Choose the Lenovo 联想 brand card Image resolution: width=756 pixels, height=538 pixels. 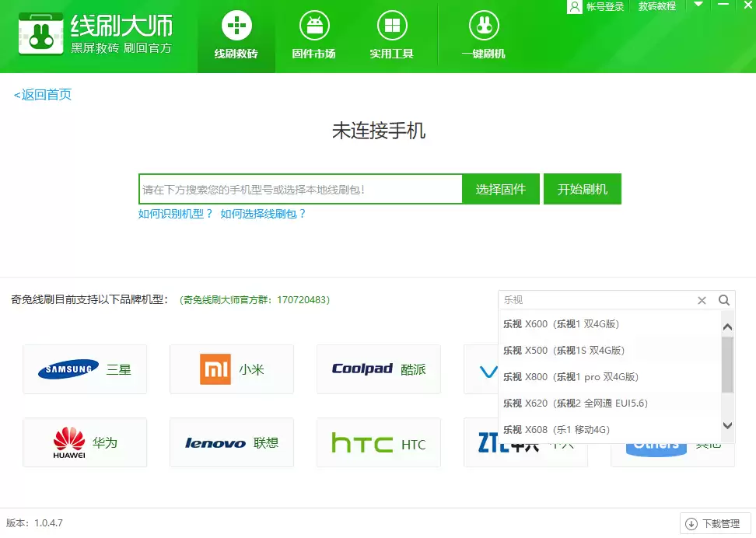click(232, 442)
